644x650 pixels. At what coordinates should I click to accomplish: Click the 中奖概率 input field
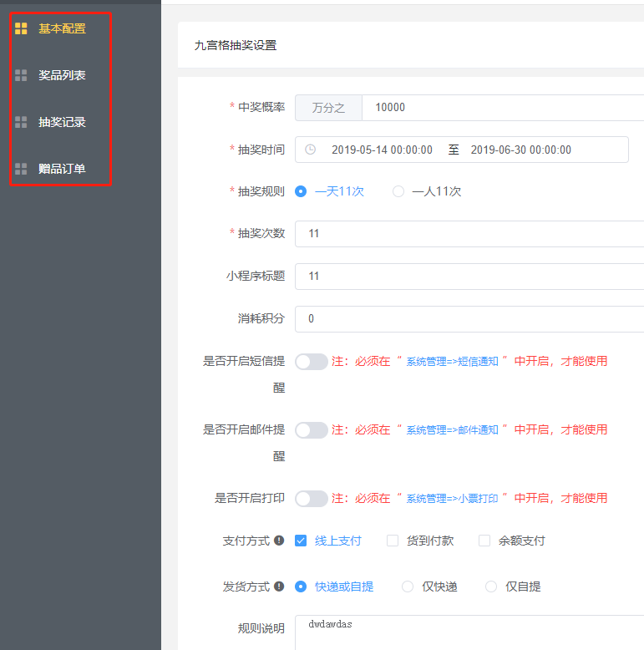coord(501,107)
